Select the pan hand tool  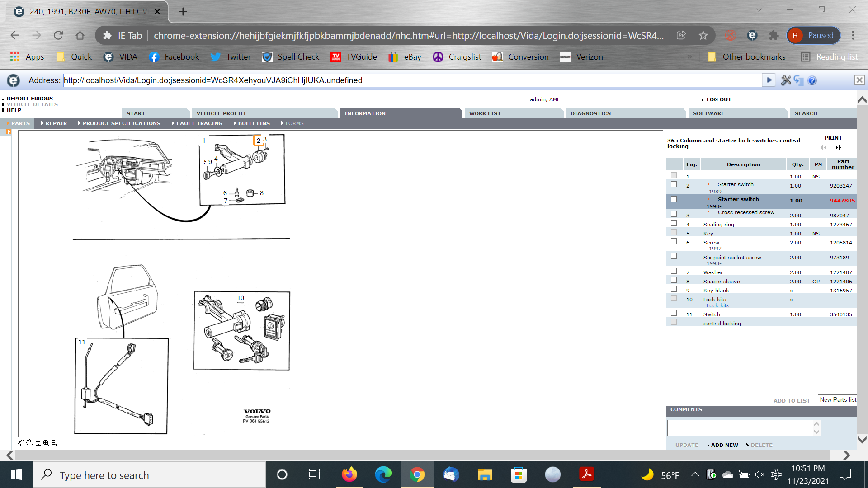tap(30, 443)
